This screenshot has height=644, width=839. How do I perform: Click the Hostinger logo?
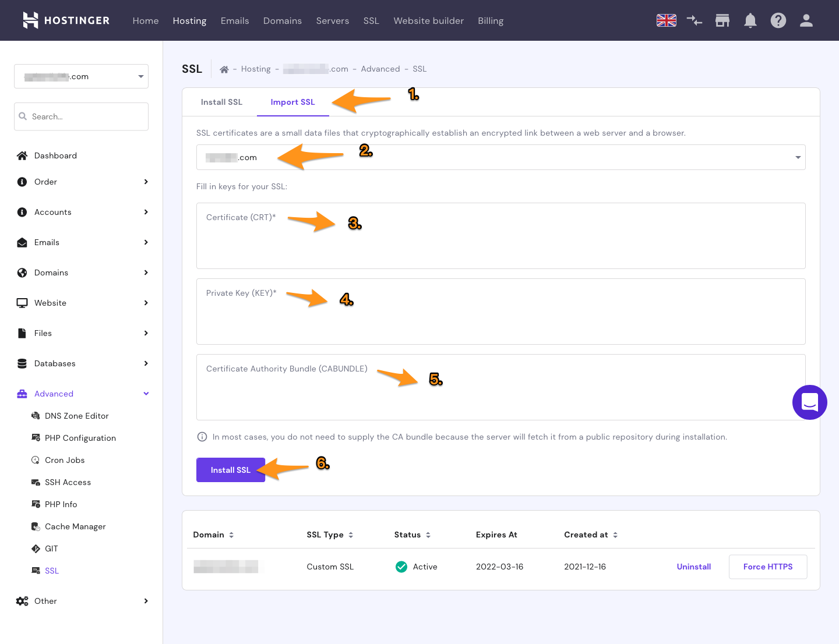point(66,20)
